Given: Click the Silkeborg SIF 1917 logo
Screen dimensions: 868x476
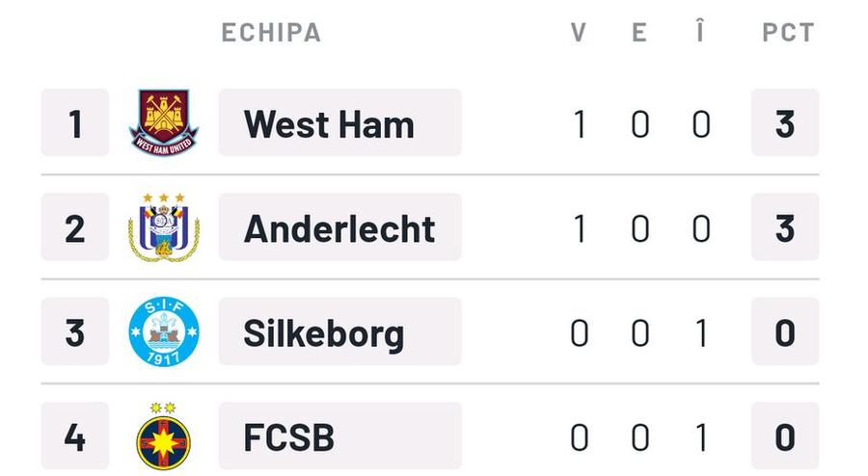Looking at the screenshot, I should pyautogui.click(x=164, y=331).
